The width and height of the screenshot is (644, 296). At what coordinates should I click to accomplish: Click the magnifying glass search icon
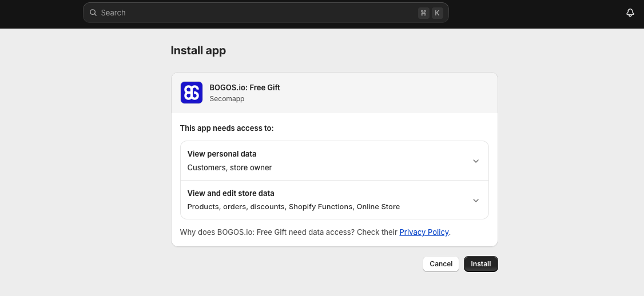[x=93, y=13]
